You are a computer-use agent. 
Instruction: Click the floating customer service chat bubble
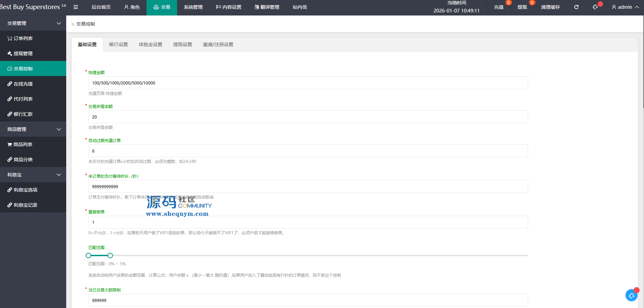631,295
